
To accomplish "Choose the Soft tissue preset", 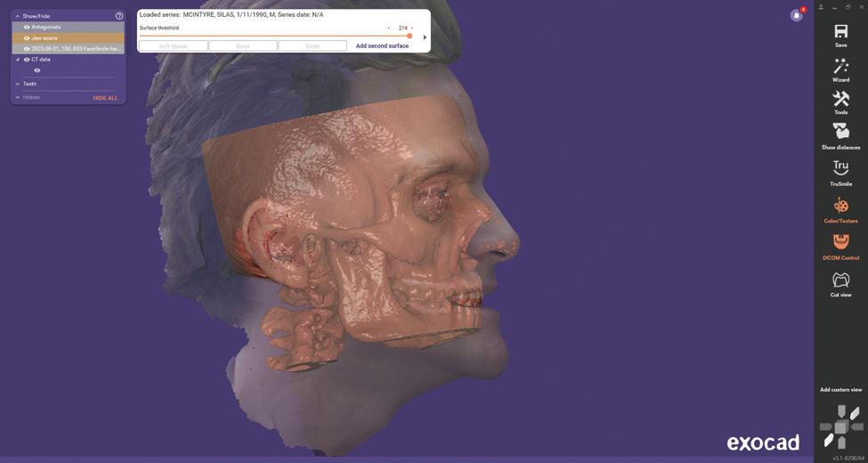I will coord(173,46).
